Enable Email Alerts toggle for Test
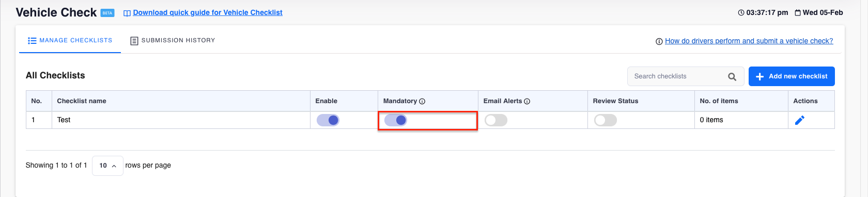The image size is (868, 197). [x=496, y=120]
